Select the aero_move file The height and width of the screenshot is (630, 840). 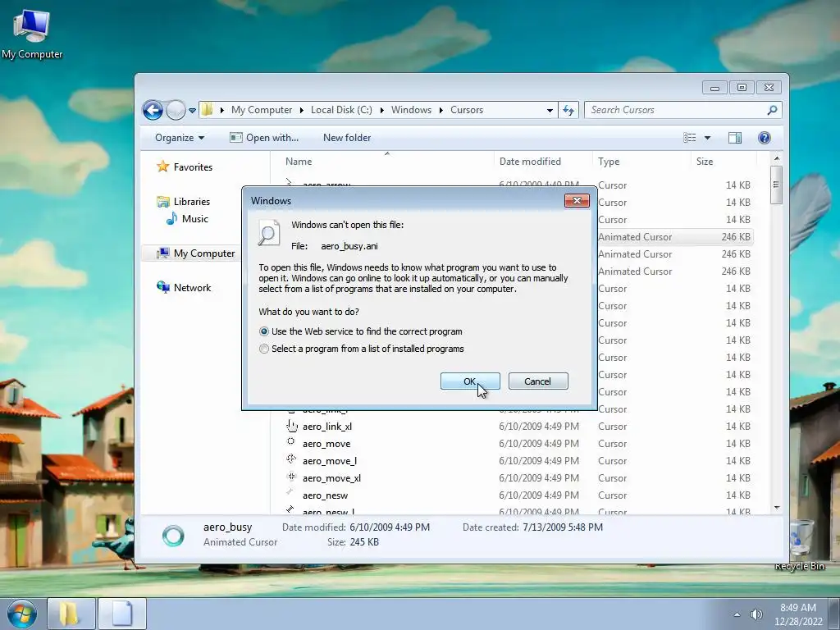click(326, 444)
